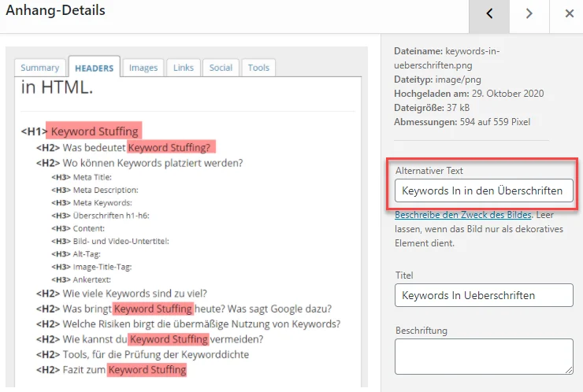Select the HEADERS tab

tap(94, 68)
